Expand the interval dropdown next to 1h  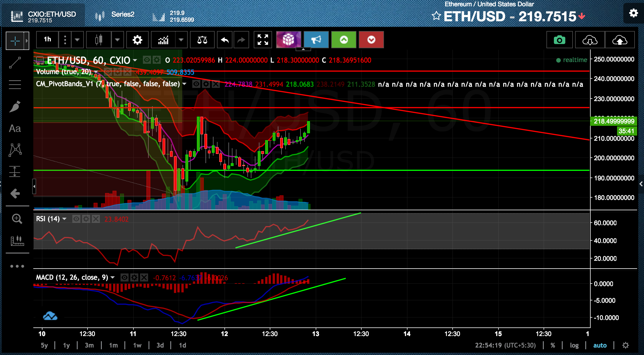77,40
